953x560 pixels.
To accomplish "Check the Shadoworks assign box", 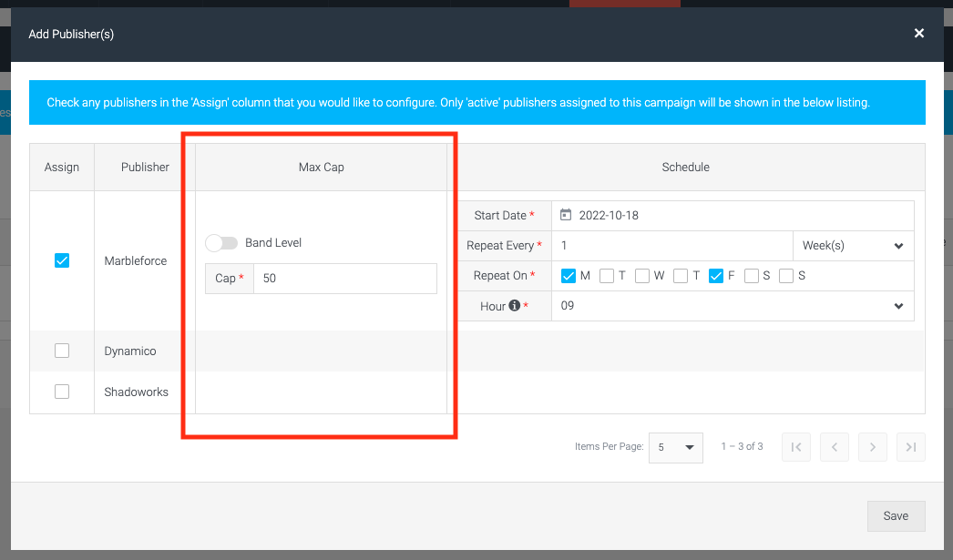I will click(62, 392).
